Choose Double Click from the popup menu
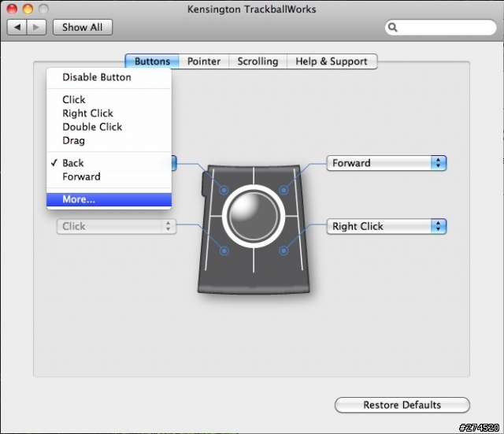The height and width of the screenshot is (434, 504). tap(109, 127)
